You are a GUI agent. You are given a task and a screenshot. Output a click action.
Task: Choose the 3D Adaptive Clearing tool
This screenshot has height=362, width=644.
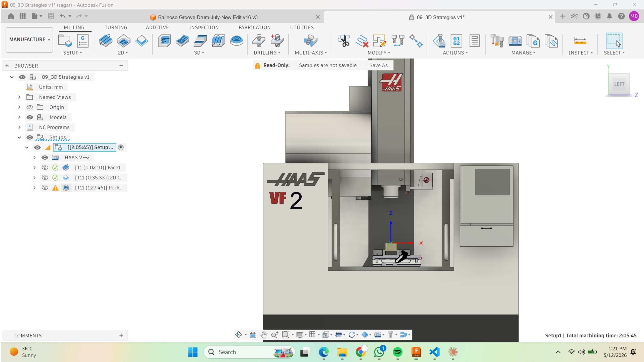[164, 40]
